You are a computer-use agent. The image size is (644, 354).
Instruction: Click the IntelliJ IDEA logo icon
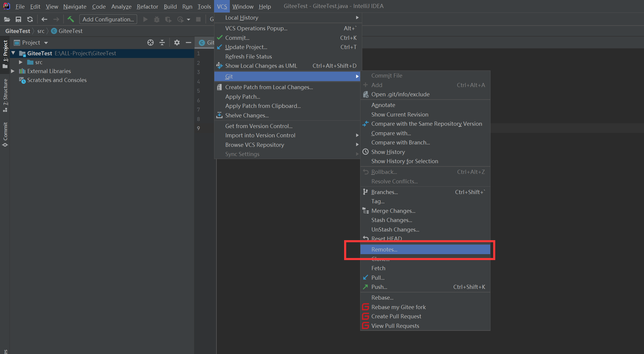[7, 6]
